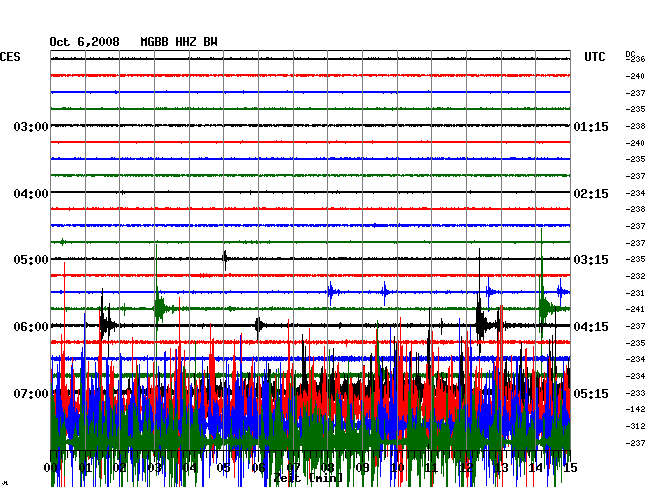Click the 03:15 UTC time label

(x=591, y=260)
